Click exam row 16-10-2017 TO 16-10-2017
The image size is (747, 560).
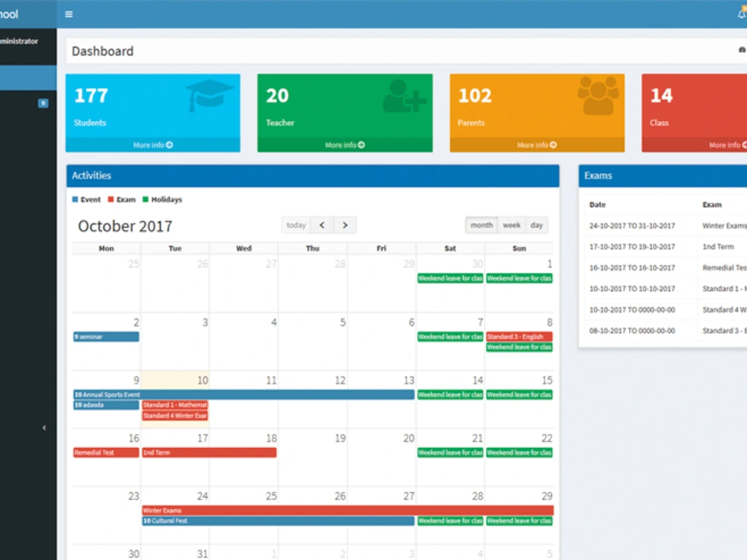666,267
